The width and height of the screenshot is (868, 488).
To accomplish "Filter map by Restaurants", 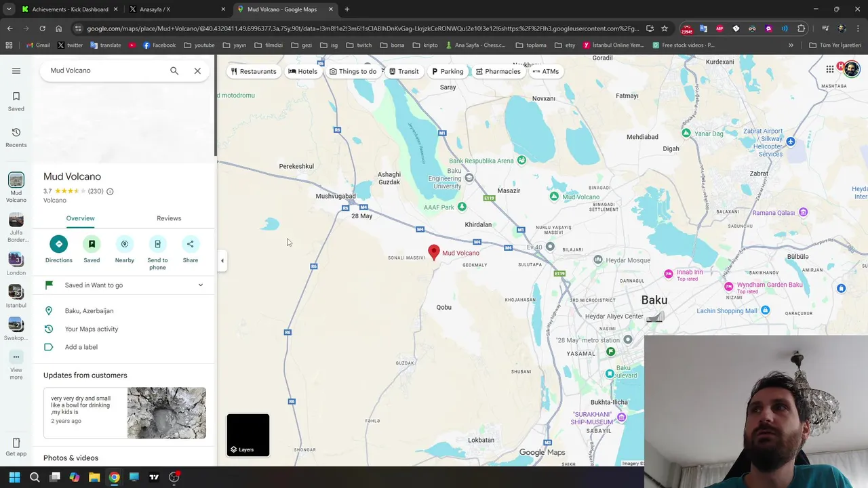I will [x=254, y=71].
